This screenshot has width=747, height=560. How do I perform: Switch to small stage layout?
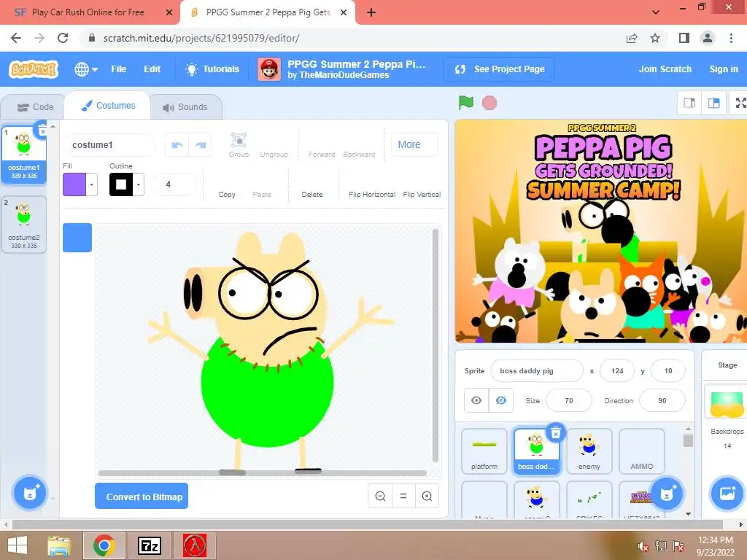pyautogui.click(x=689, y=103)
